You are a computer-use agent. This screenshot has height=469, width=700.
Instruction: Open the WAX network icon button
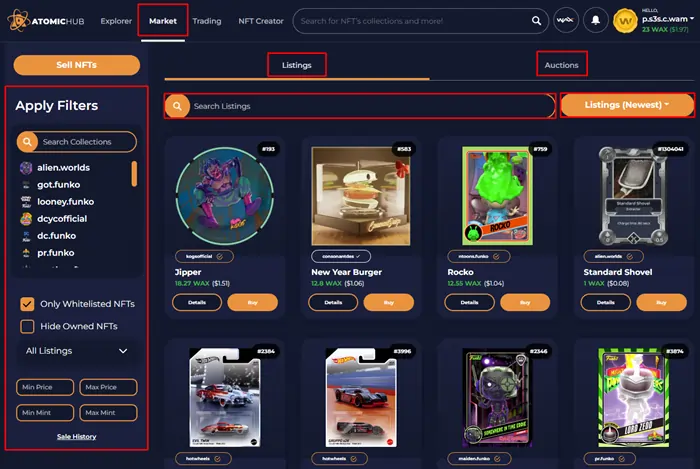pos(566,21)
